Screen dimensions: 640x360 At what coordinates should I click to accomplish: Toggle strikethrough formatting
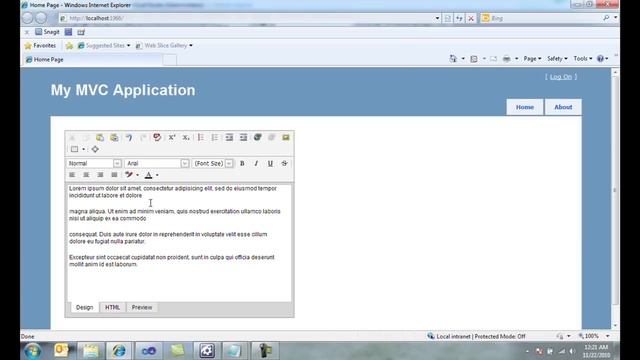[x=284, y=163]
